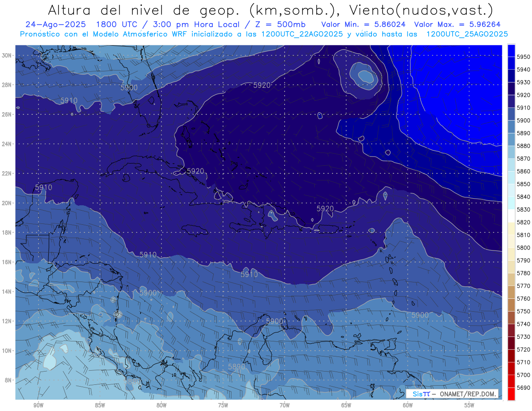The height and width of the screenshot is (411, 532).
Task: Click the 5920 contour label northeast of Puerto Rico
Action: tap(325, 208)
